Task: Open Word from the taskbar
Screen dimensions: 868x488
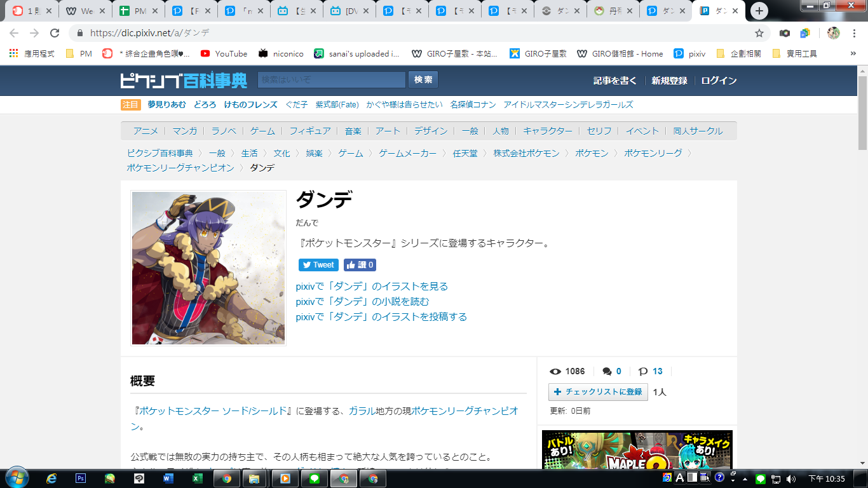Action: pos(168,478)
